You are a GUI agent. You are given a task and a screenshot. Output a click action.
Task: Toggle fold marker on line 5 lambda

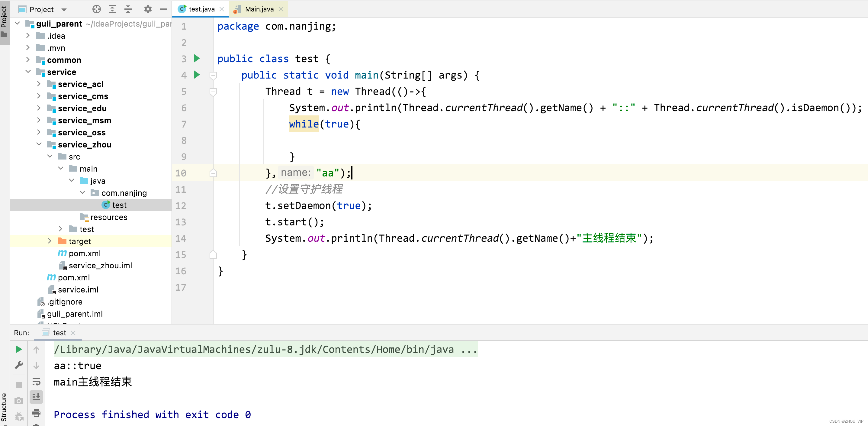(213, 92)
